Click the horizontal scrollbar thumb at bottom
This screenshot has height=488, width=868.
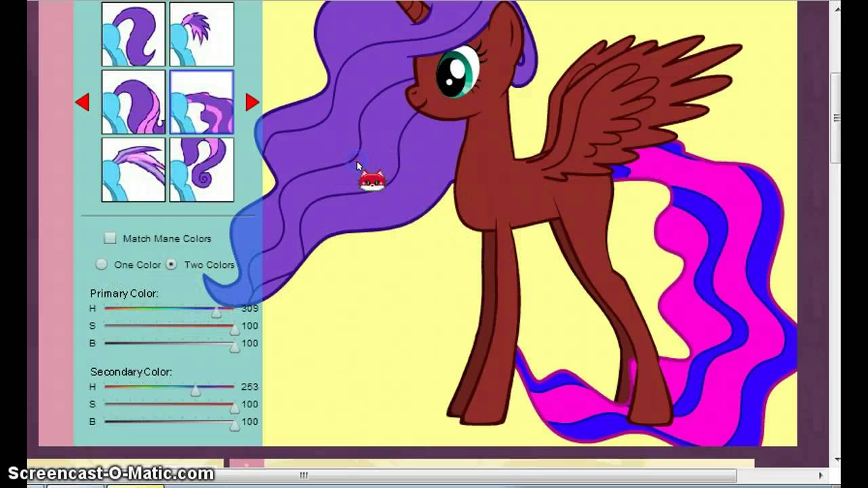[x=304, y=475]
